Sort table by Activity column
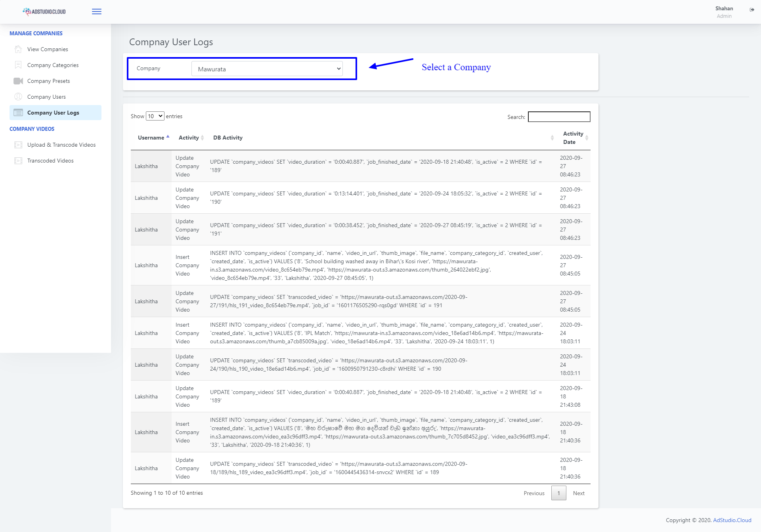The width and height of the screenshot is (761, 532). point(189,138)
